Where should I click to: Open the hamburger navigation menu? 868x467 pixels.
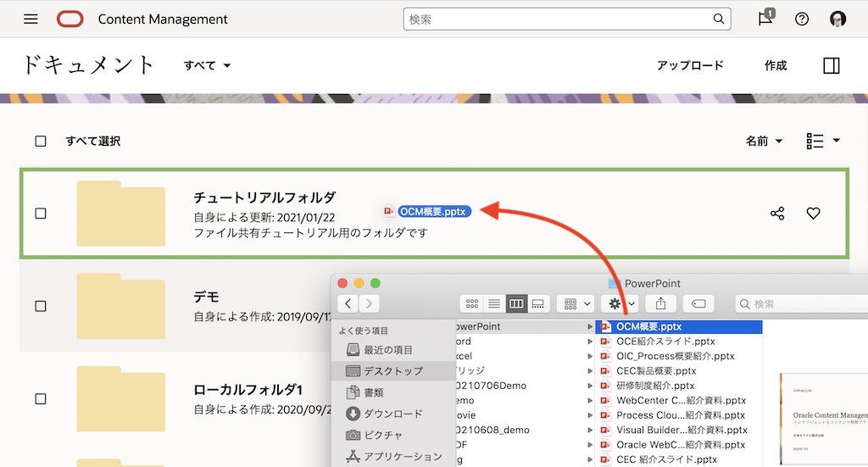(31, 19)
